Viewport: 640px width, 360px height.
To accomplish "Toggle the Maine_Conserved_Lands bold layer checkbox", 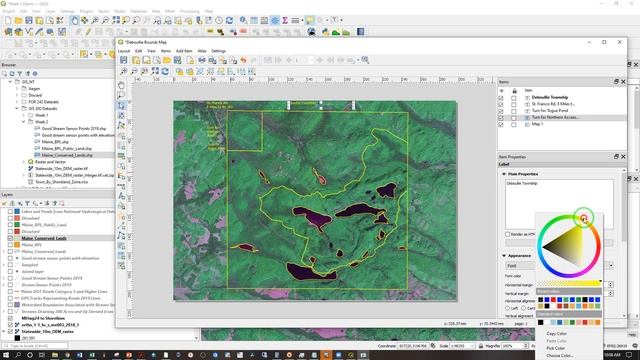I will point(10,238).
